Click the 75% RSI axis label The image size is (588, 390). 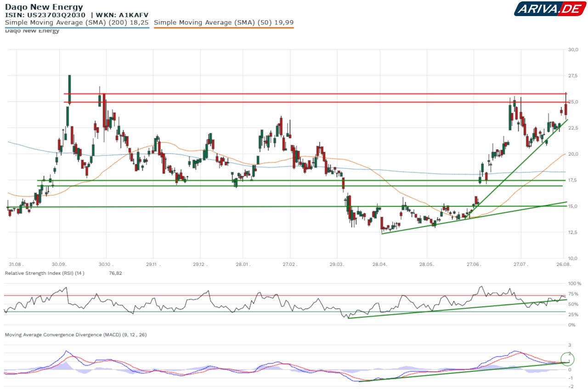coord(573,294)
